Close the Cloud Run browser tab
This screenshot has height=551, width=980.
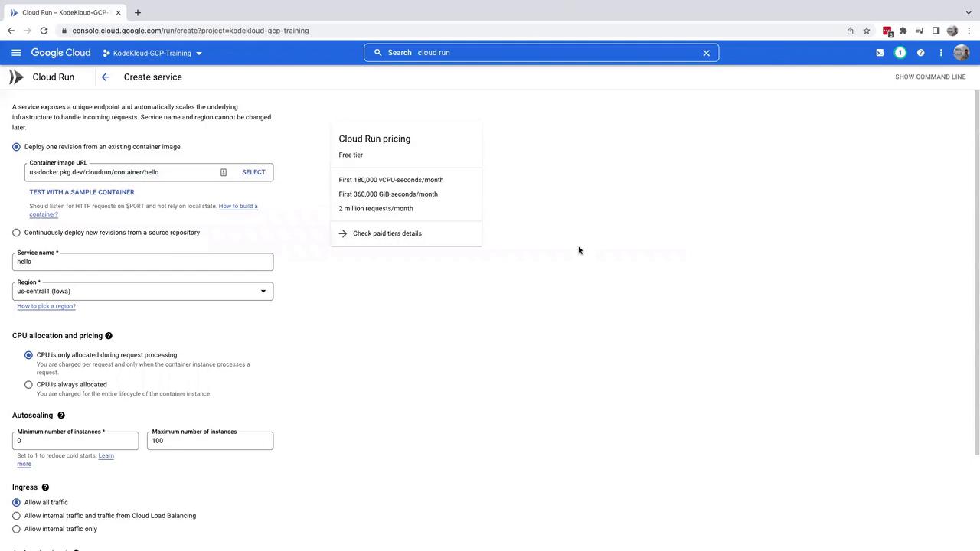[x=118, y=13]
